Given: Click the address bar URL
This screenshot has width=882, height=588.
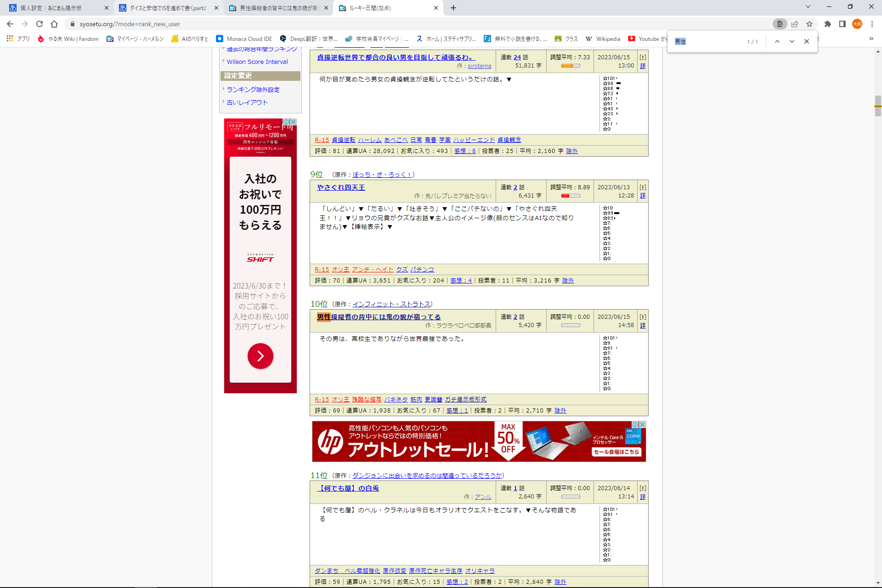Looking at the screenshot, I should [130, 24].
